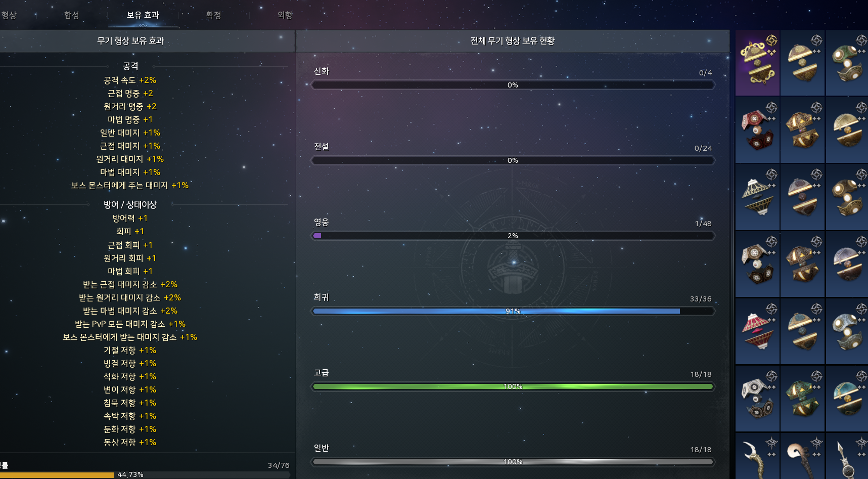Select the red hexagonal shield-shaped item
Image resolution: width=868 pixels, height=479 pixels.
pyautogui.click(x=757, y=129)
